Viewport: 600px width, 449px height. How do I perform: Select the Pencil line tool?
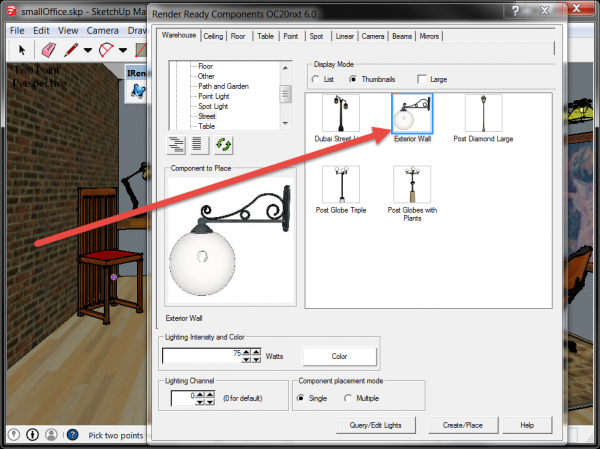(71, 50)
